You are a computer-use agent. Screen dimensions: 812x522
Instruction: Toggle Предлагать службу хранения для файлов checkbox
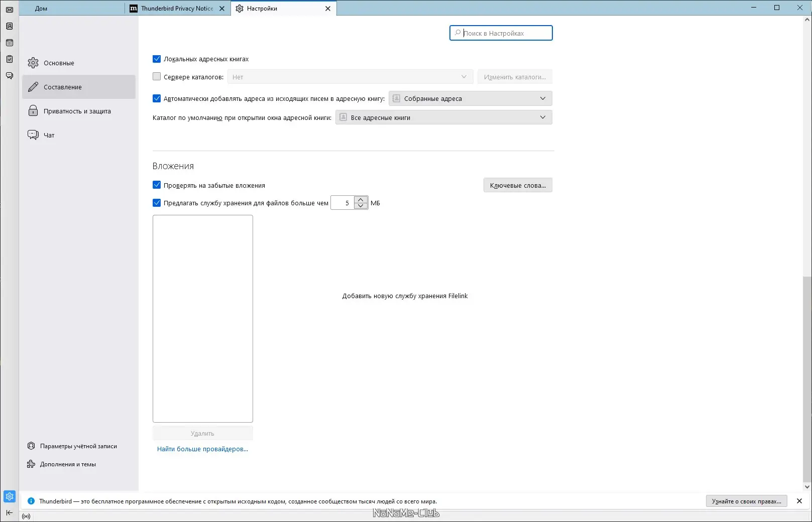point(157,203)
